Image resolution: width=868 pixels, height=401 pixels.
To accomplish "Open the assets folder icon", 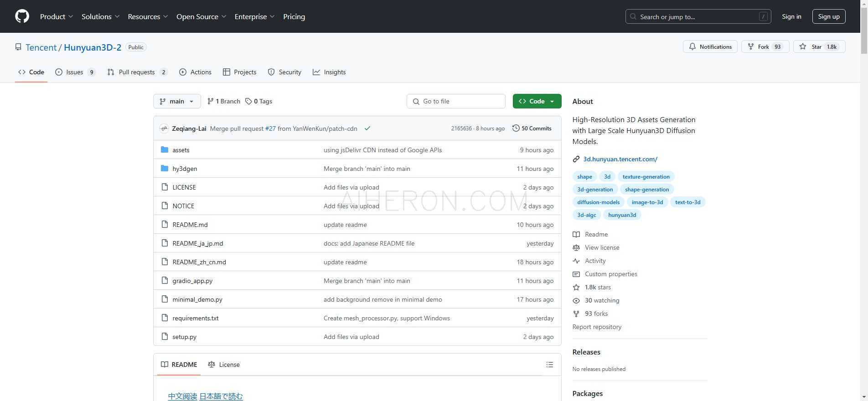I will (165, 149).
